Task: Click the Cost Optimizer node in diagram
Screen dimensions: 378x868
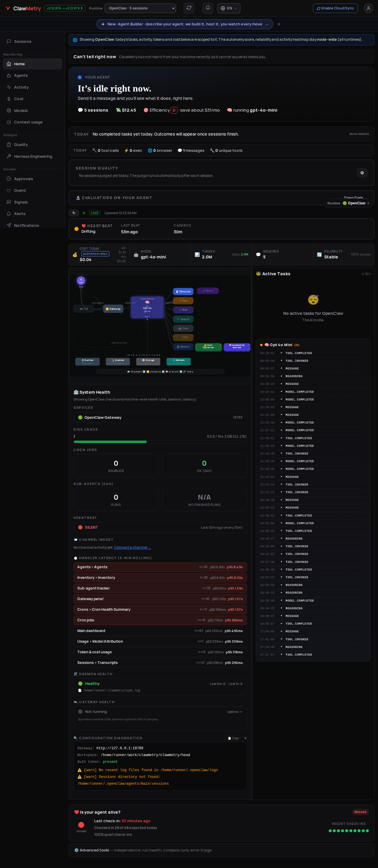Action: [x=208, y=347]
